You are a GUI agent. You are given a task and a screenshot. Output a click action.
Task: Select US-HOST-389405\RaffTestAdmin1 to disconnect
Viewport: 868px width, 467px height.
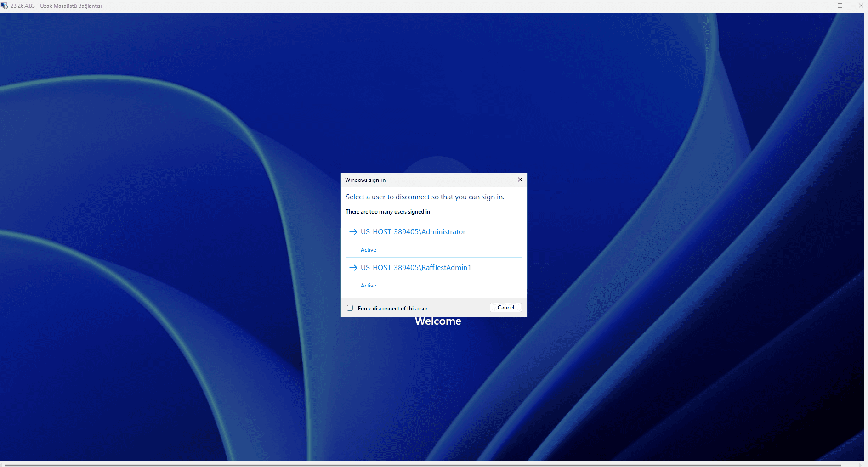[x=434, y=276]
